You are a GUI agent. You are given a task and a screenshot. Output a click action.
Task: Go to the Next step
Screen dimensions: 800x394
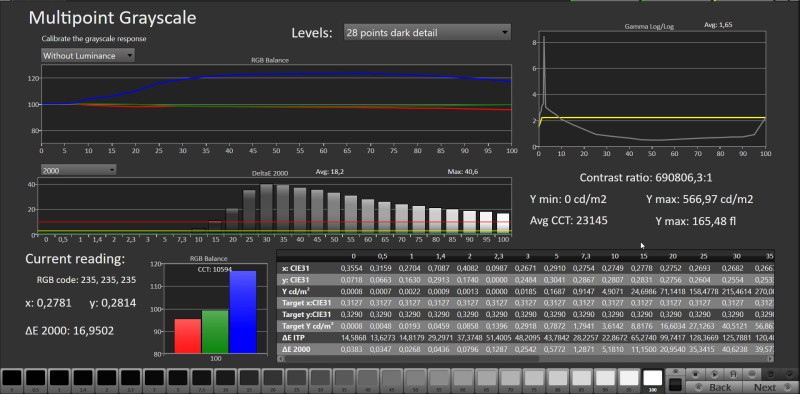point(771,387)
